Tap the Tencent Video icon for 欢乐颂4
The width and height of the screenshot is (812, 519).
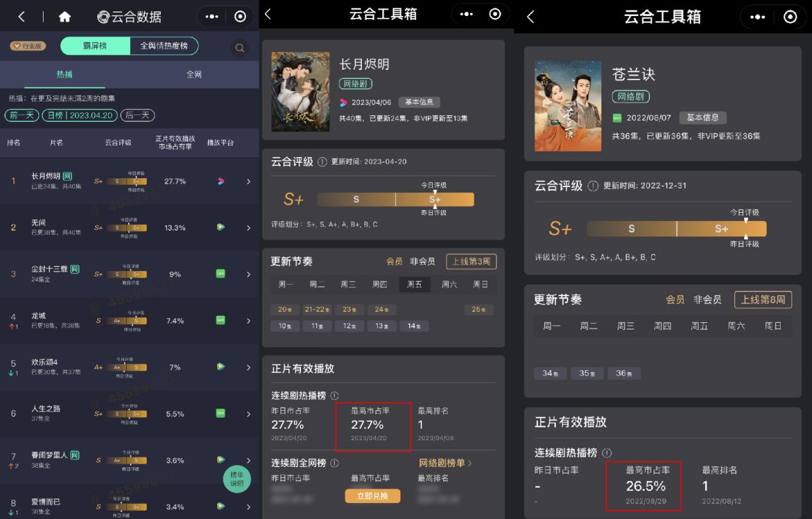220,367
